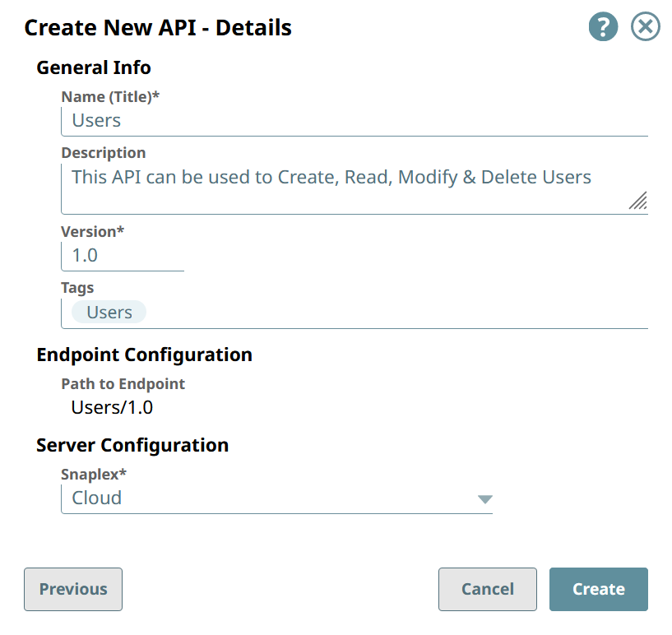The height and width of the screenshot is (635, 672).
Task: Click the dialog title Create New API - Details
Action: [158, 27]
